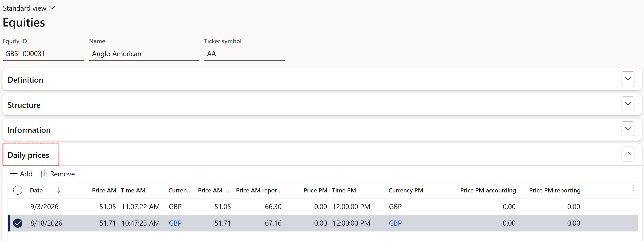Click the Price PM accounting column header
Image resolution: width=644 pixels, height=241 pixels.
(x=488, y=190)
